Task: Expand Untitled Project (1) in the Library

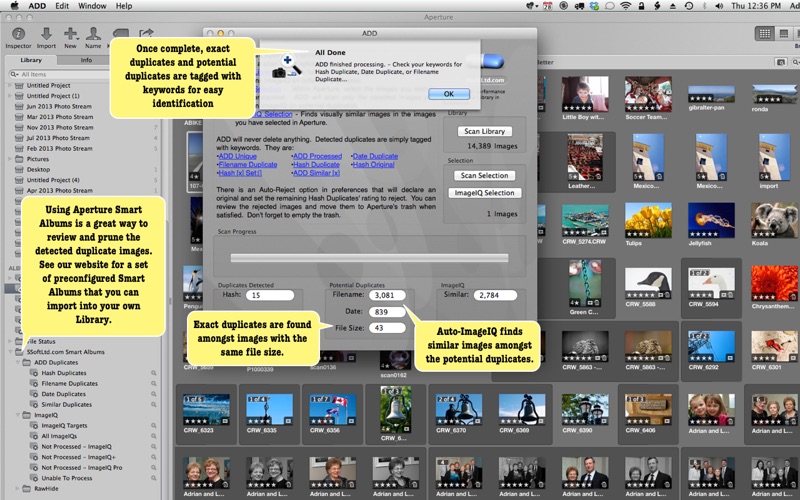Action: pyautogui.click(x=10, y=96)
